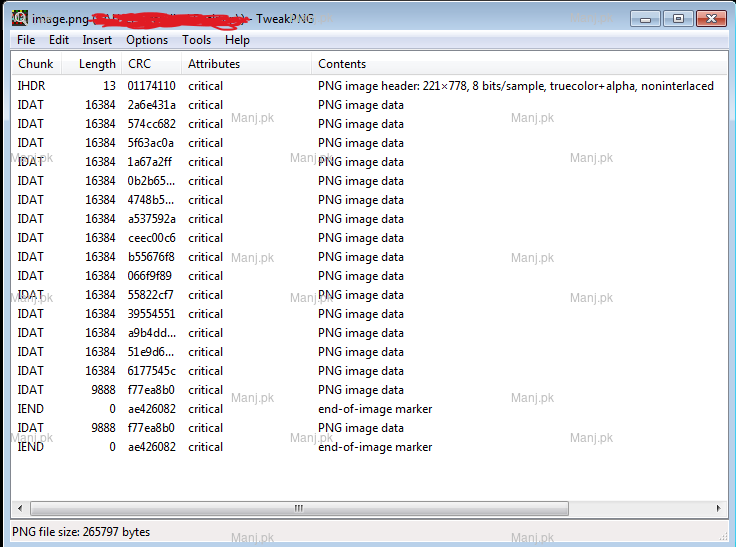
Task: Open the Tools menu
Action: 196,40
